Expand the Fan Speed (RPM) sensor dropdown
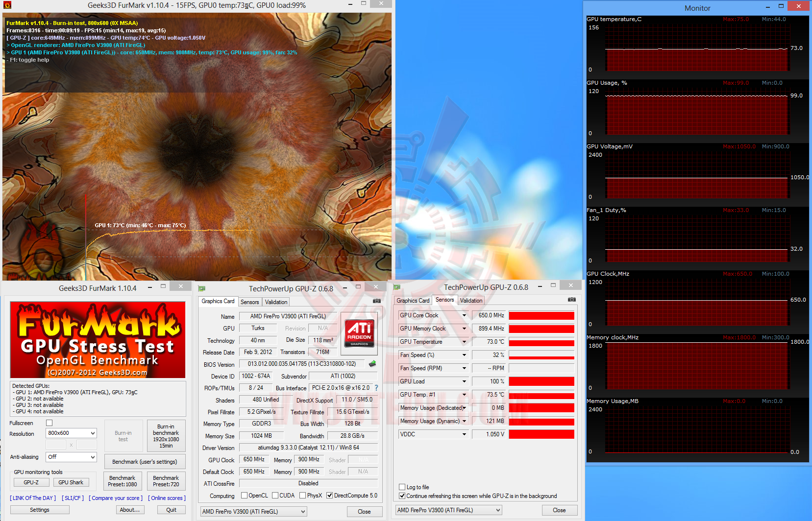This screenshot has width=812, height=521. [x=464, y=368]
